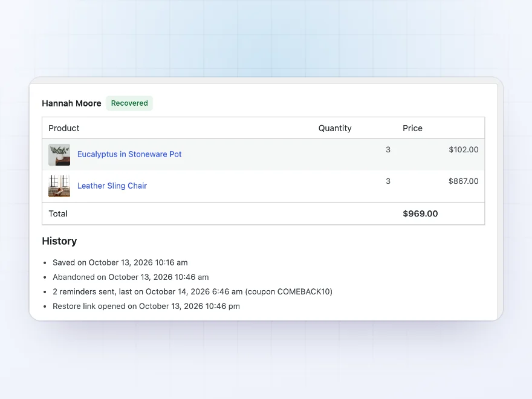This screenshot has height=399, width=532.
Task: Click the Recovered status badge
Action: pos(129,103)
